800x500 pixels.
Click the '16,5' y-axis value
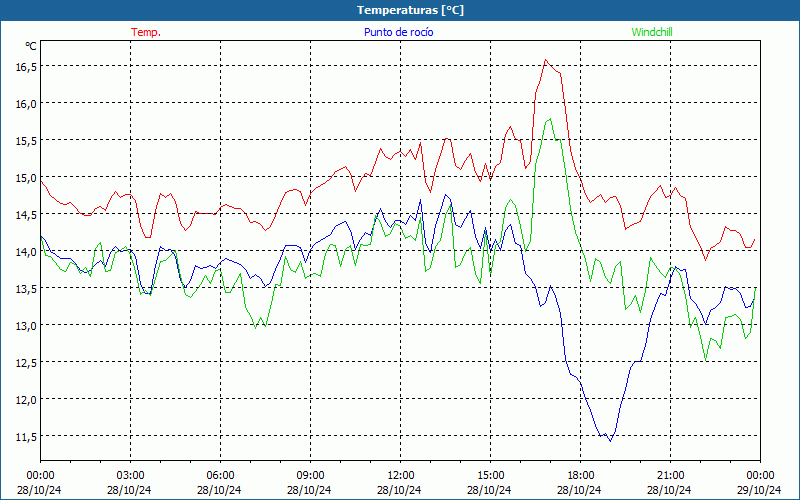coord(27,66)
